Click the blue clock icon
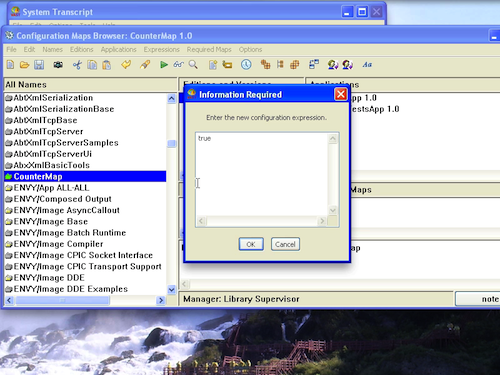The image size is (500, 375). pyautogui.click(x=246, y=64)
